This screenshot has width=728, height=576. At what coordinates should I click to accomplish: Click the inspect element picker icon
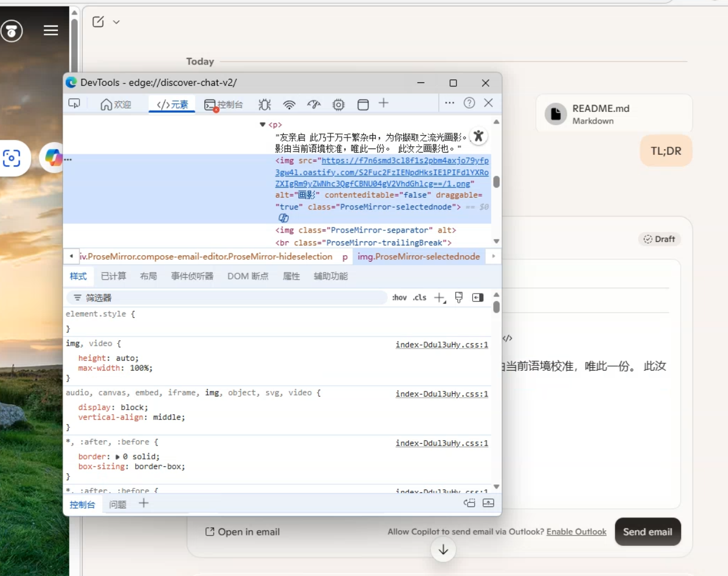74,104
